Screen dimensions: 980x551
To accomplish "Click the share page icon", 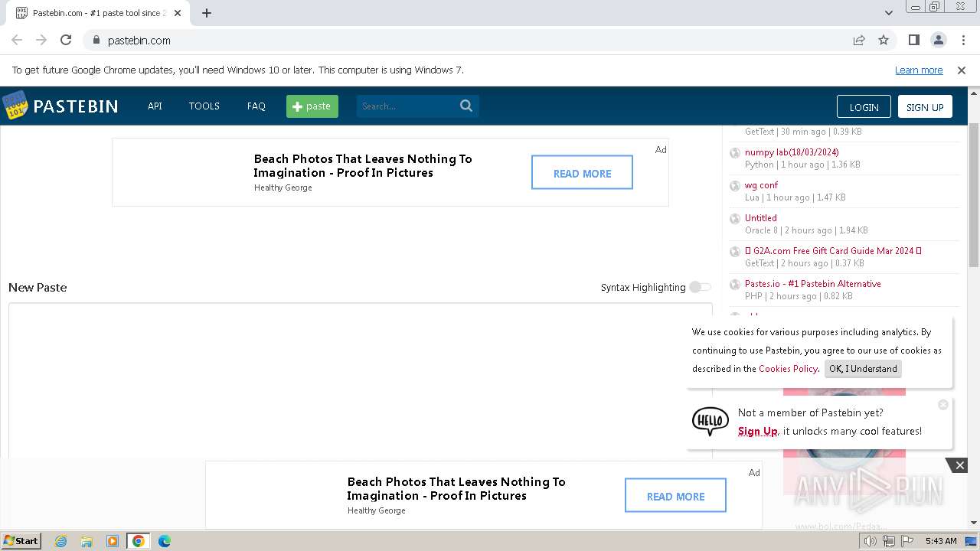I will 859,40.
